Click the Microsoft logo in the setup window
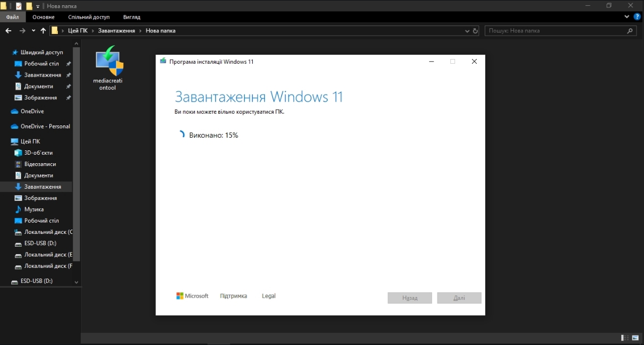 click(192, 296)
